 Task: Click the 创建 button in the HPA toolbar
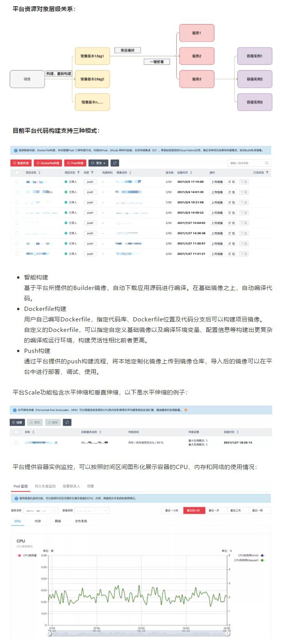point(17,422)
